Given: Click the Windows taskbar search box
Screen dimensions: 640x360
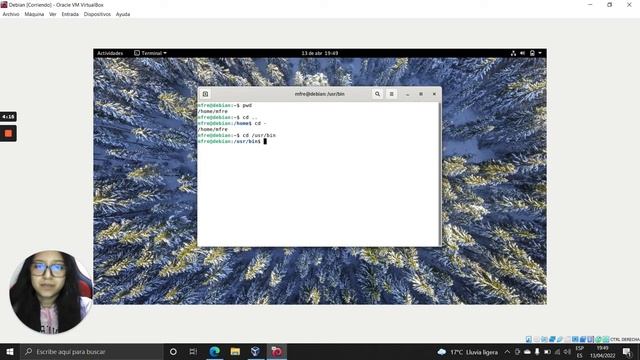Looking at the screenshot, I should pyautogui.click(x=91, y=351).
